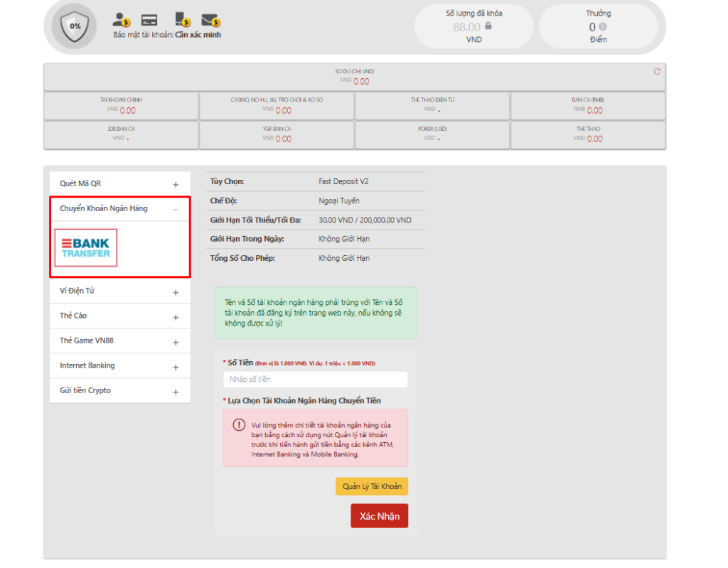
Task: Click the Tổng Số Cho Phép label
Action: [242, 258]
